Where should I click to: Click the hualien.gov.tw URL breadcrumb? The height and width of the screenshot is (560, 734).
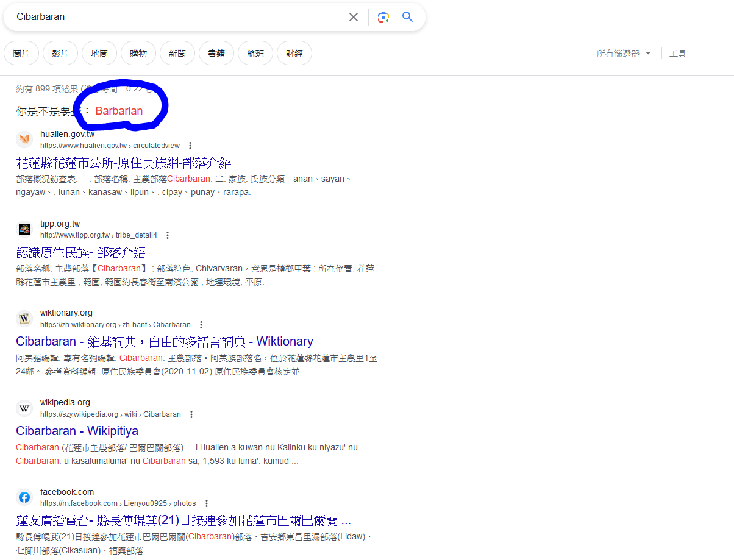110,146
